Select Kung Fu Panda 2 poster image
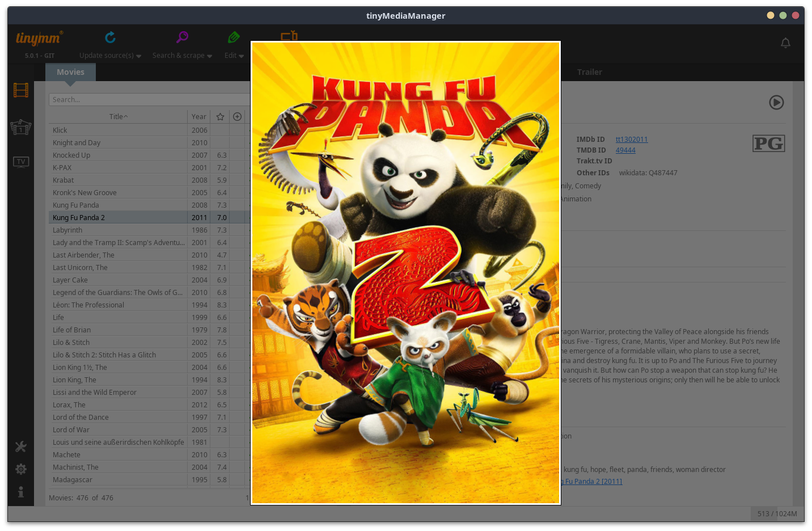Viewport: 812px width, 531px height. [405, 272]
